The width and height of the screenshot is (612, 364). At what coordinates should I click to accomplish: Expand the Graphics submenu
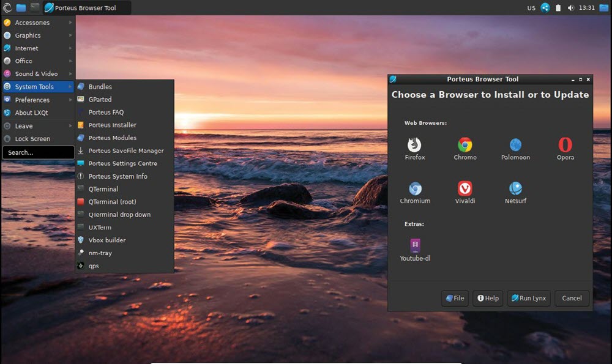point(37,35)
